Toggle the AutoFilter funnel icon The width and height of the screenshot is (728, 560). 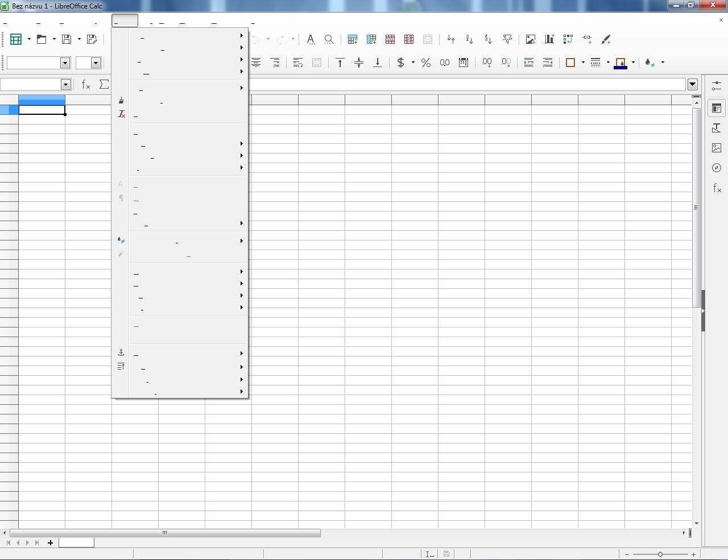(x=507, y=39)
